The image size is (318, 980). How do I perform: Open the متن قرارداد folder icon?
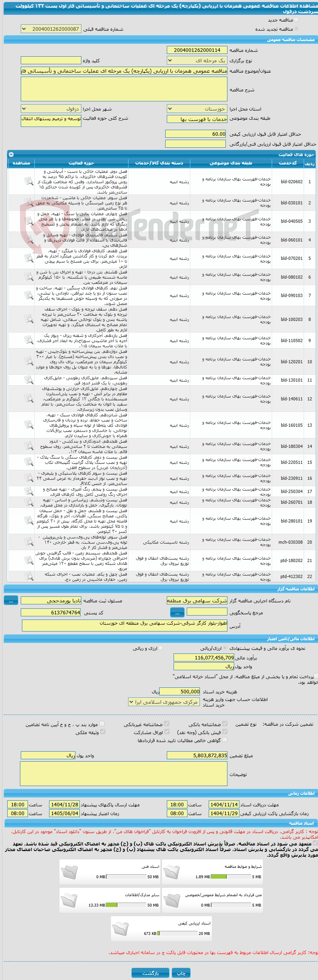coord(172,900)
